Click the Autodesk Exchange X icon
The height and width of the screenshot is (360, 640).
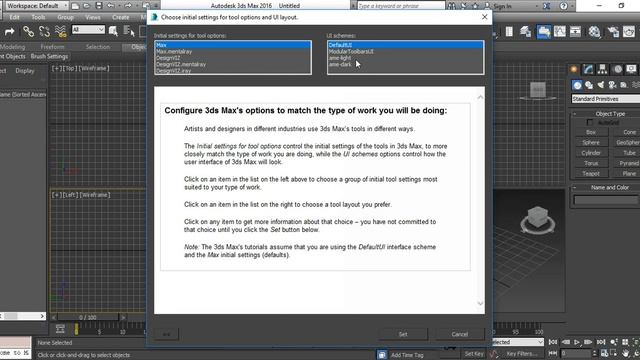[x=547, y=6]
